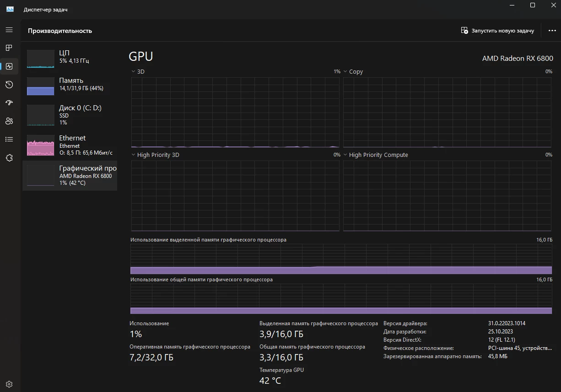Click the 3,9/16,0 ГБ dedicated memory value

(281, 334)
